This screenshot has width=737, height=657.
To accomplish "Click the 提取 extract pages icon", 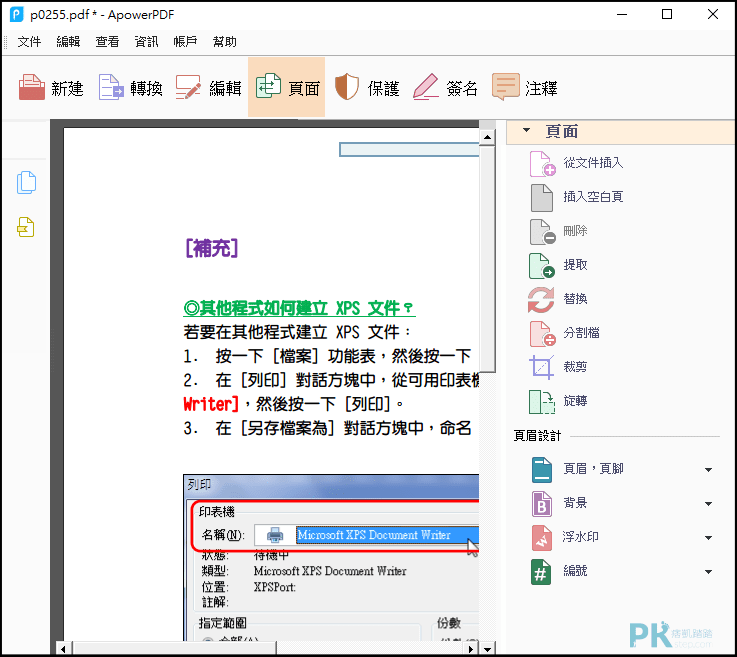I will pos(542,266).
